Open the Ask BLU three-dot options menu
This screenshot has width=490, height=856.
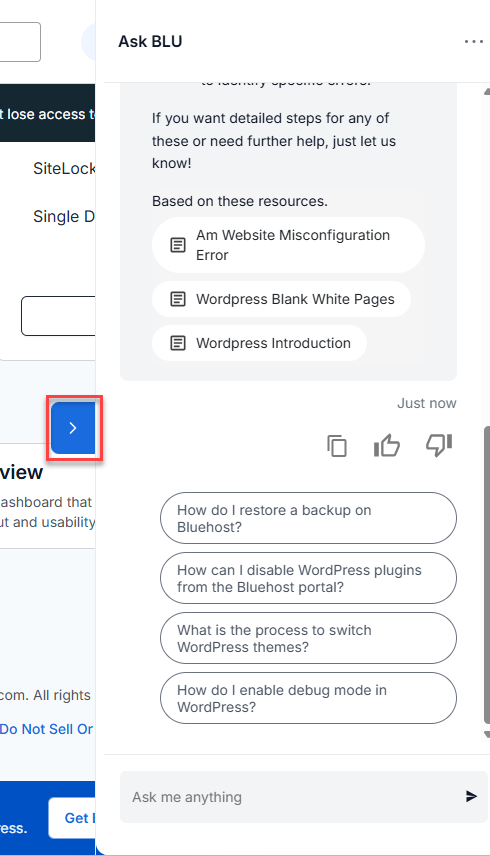pos(474,41)
